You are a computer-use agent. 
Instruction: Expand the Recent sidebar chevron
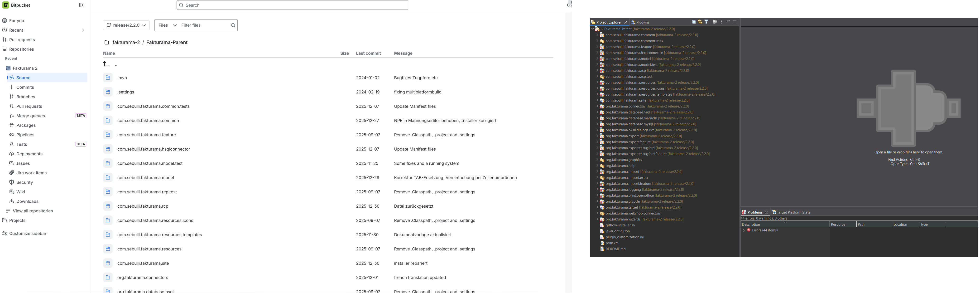[x=83, y=30]
